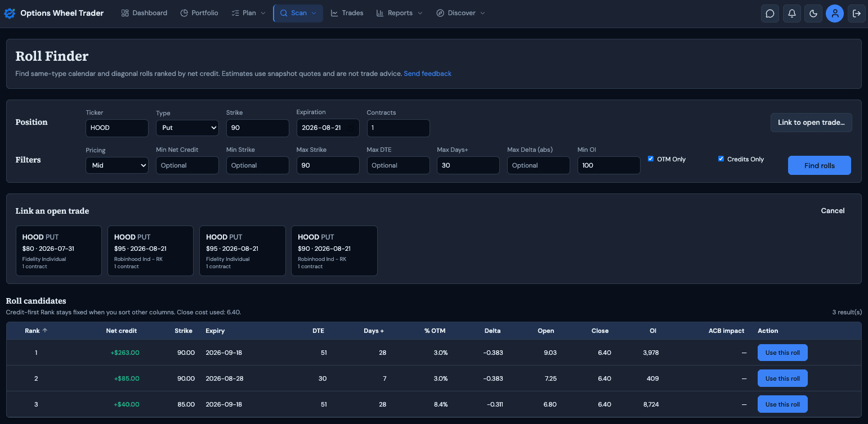Viewport: 868px width, 424px height.
Task: Click the Max Delta (abs) field
Action: [539, 165]
